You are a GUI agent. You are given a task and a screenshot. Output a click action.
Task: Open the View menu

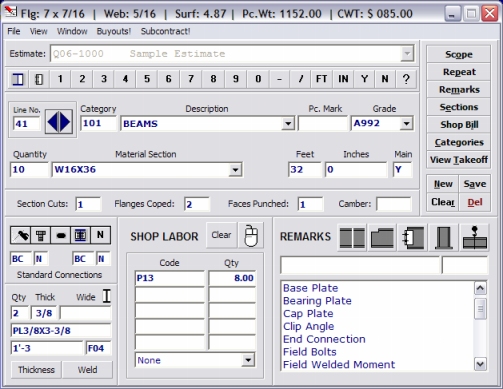38,31
